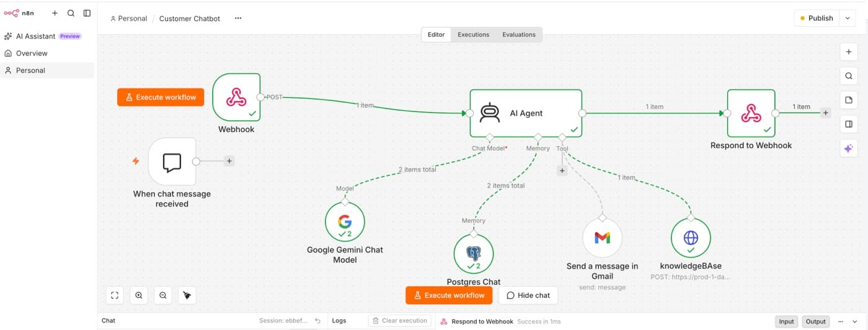Select the AI Agent node

[x=526, y=113]
